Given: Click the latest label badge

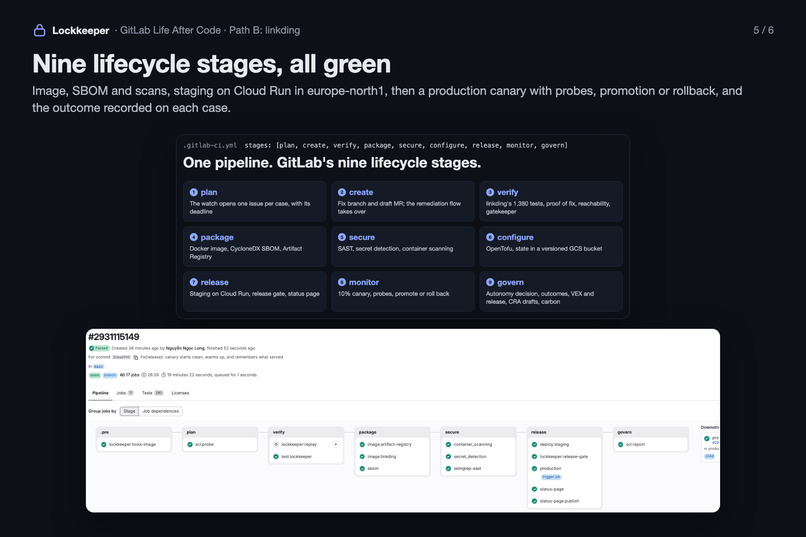Looking at the screenshot, I should pos(95,375).
